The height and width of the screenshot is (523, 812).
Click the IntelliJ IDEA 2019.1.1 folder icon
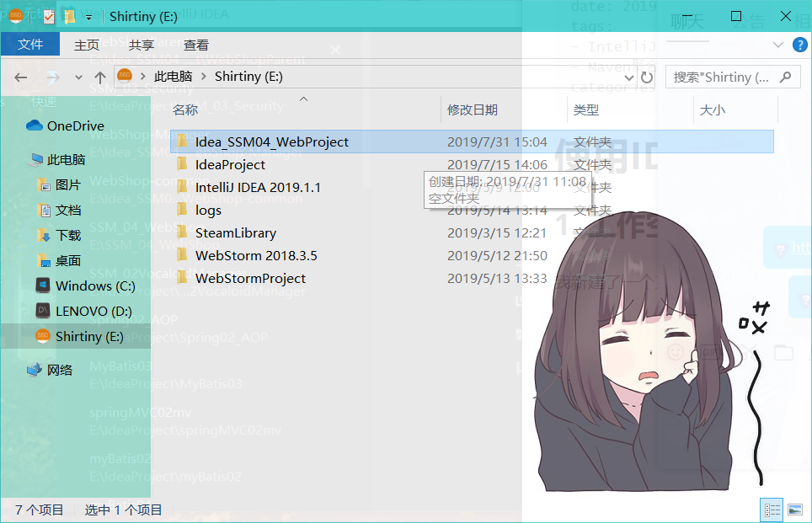pyautogui.click(x=182, y=187)
